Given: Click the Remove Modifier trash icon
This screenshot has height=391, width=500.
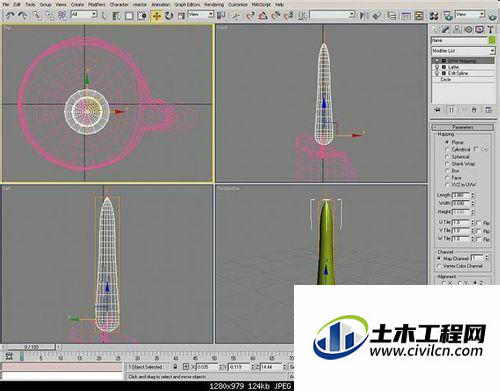Looking at the screenshot, I should point(474,110).
